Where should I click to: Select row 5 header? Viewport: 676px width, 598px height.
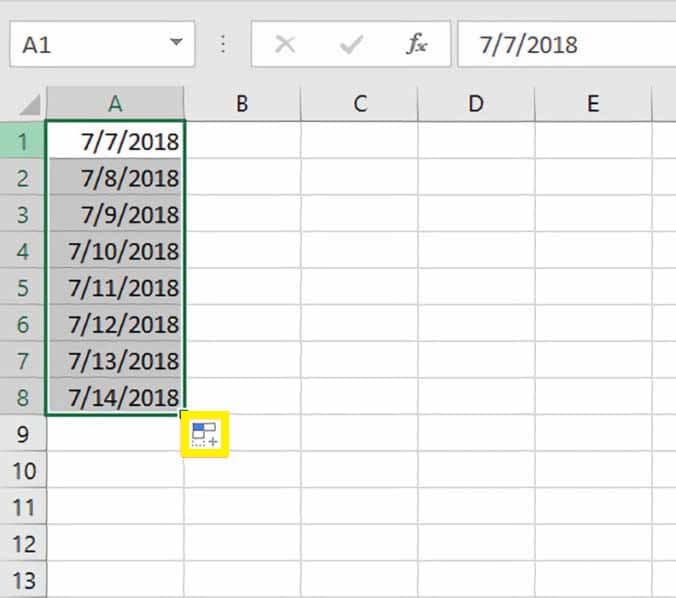(x=23, y=288)
